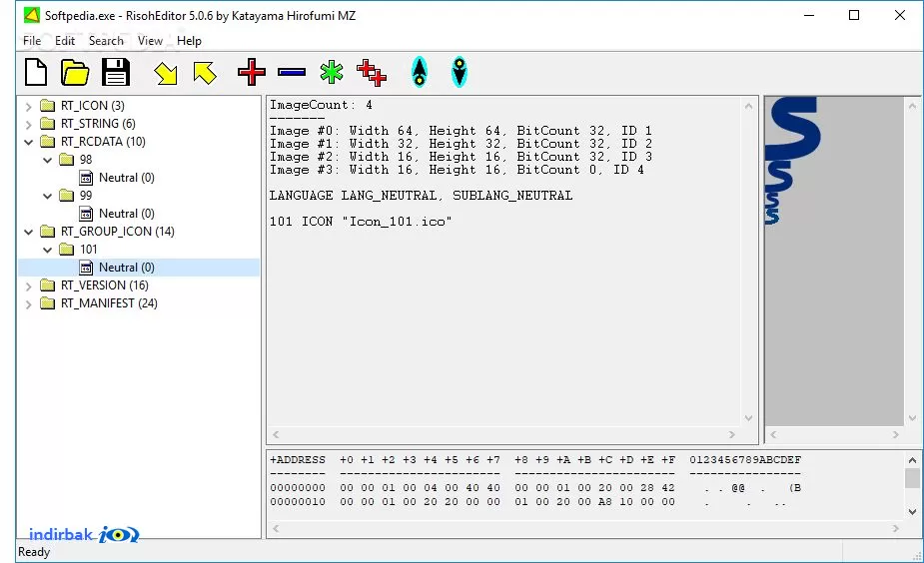
Task: Click the RT_GROUP_ICON folder icon
Action: point(47,232)
